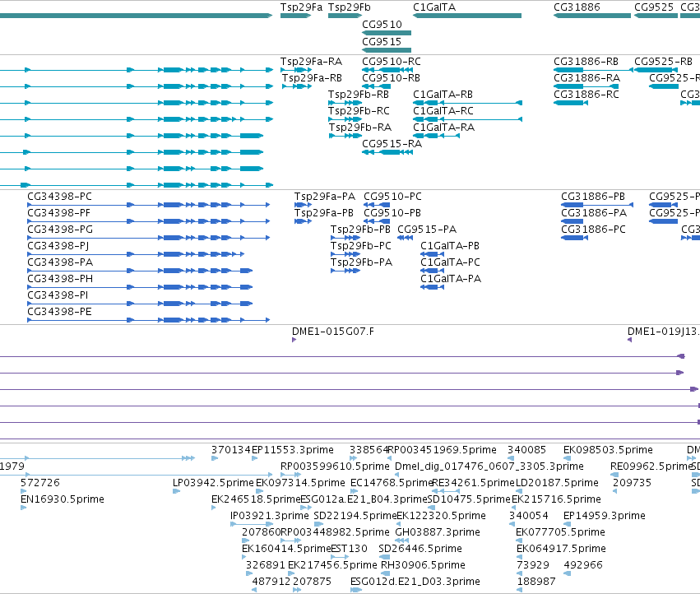Click EP11553.3prime EST label

click(293, 450)
